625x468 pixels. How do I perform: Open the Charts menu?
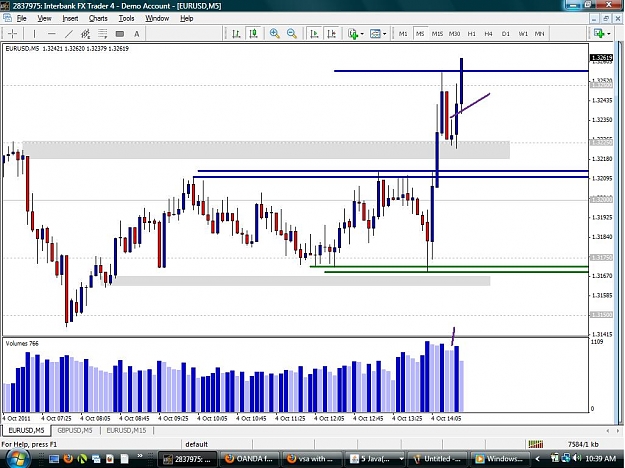point(98,18)
